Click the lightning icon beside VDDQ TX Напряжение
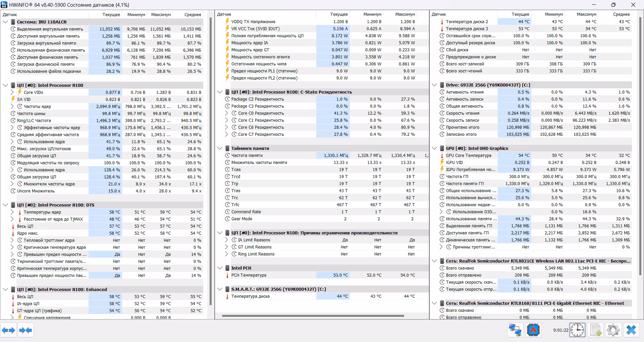Image resolution: width=644 pixels, height=342 pixels. point(227,22)
